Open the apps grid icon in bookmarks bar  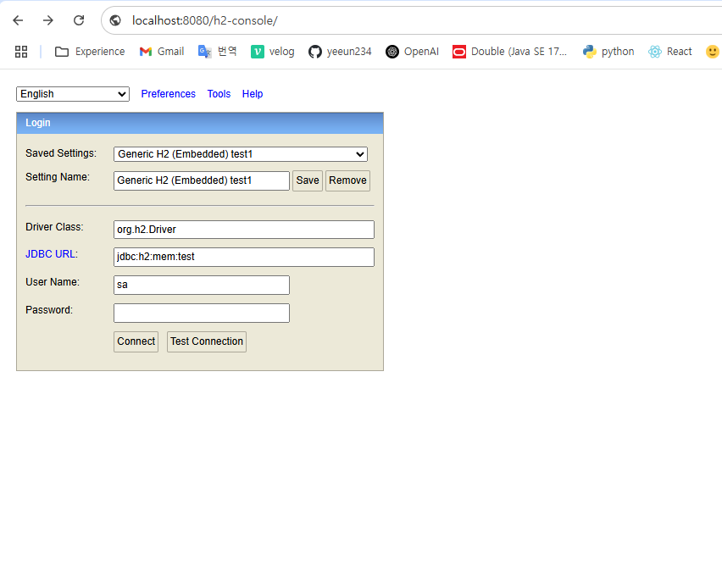21,52
